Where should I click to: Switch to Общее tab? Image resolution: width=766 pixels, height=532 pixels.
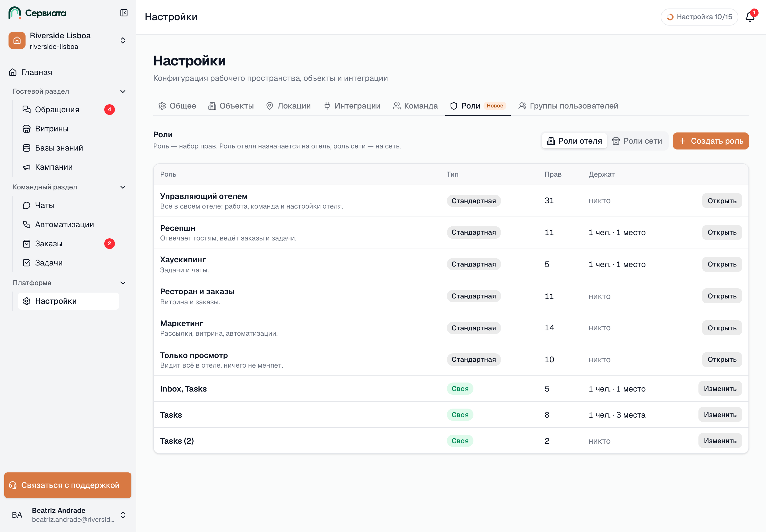click(x=177, y=106)
